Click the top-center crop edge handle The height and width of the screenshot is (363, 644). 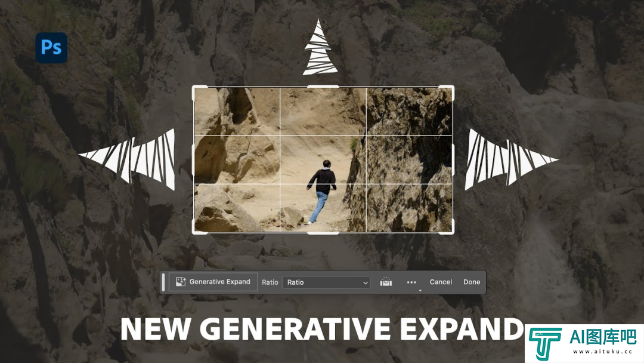(323, 87)
